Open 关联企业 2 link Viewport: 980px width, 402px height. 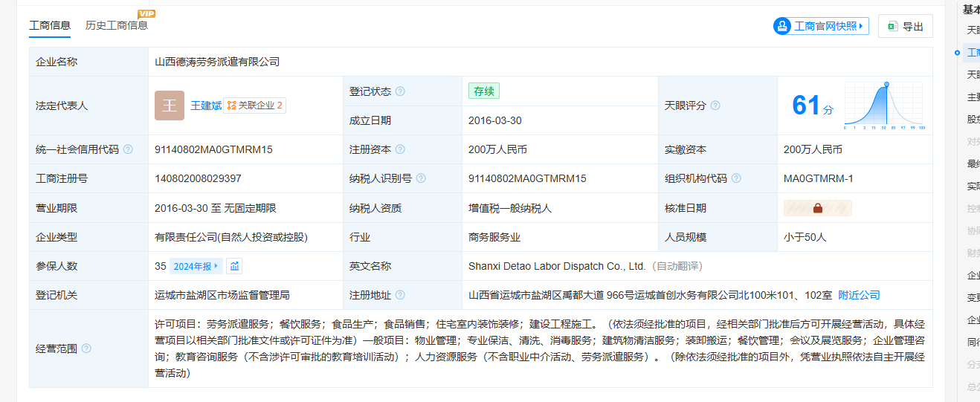[x=254, y=106]
